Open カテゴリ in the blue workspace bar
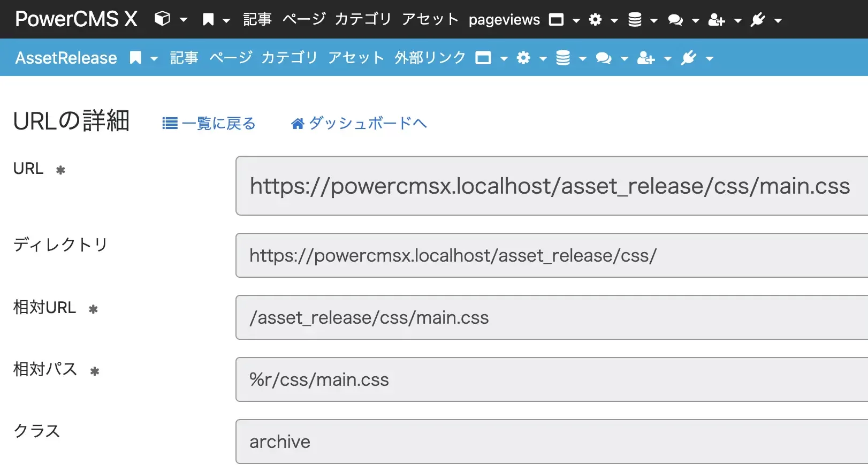This screenshot has height=472, width=868. [x=290, y=57]
